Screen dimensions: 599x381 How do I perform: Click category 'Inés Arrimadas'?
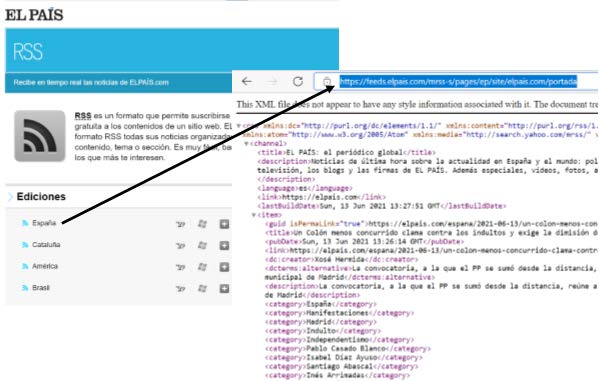pyautogui.click(x=335, y=375)
